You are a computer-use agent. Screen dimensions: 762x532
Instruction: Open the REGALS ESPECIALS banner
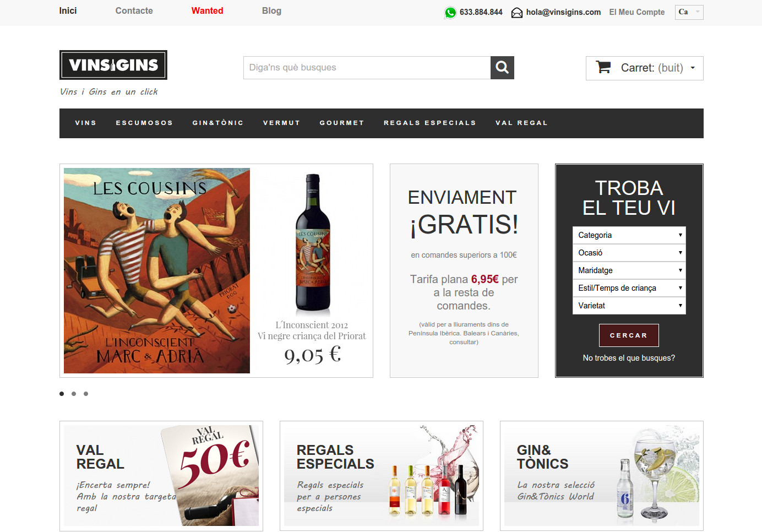coord(382,476)
